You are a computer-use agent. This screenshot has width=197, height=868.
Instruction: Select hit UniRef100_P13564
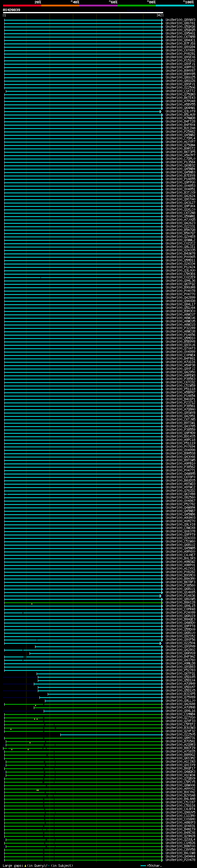[x=180, y=162]
